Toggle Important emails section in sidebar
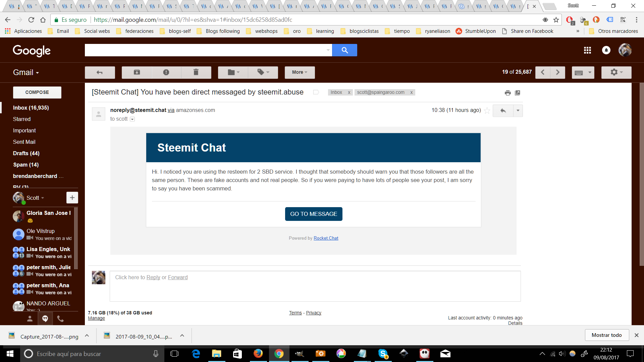The width and height of the screenshot is (644, 362). pyautogui.click(x=24, y=130)
